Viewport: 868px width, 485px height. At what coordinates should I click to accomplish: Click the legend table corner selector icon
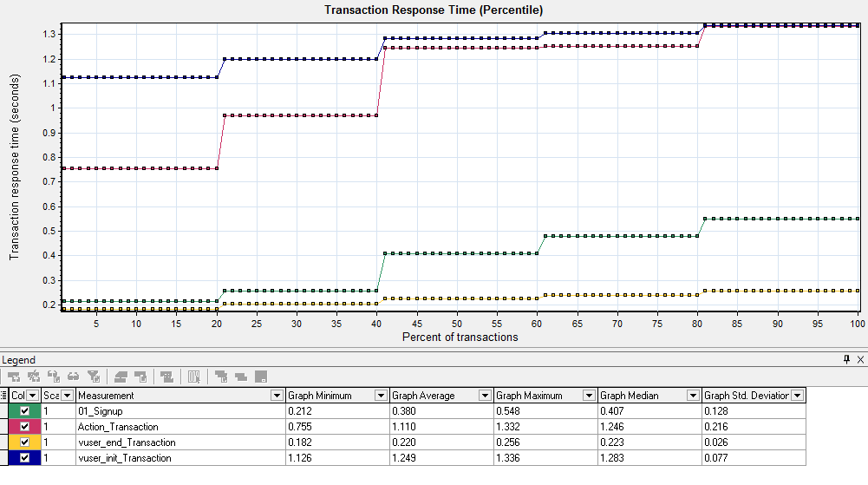click(x=4, y=395)
